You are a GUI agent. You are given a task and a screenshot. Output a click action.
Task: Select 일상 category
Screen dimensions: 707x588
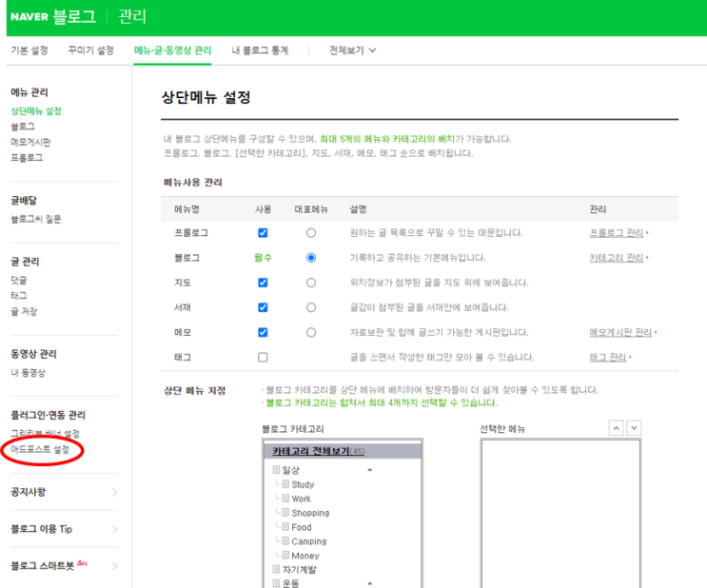click(x=290, y=470)
